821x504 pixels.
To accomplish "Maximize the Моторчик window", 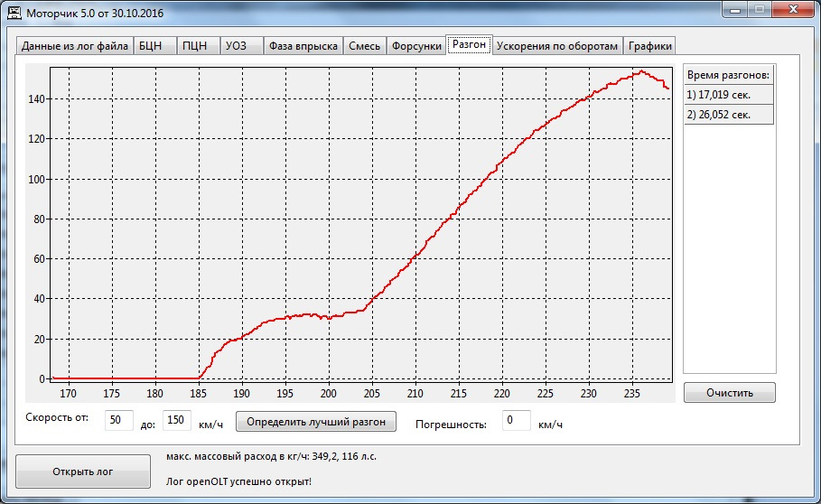I will click(760, 10).
